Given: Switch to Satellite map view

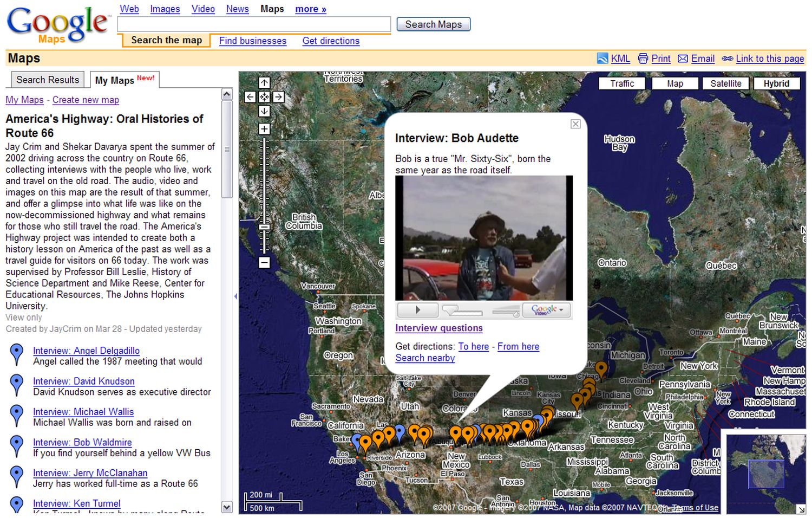Looking at the screenshot, I should click(725, 83).
